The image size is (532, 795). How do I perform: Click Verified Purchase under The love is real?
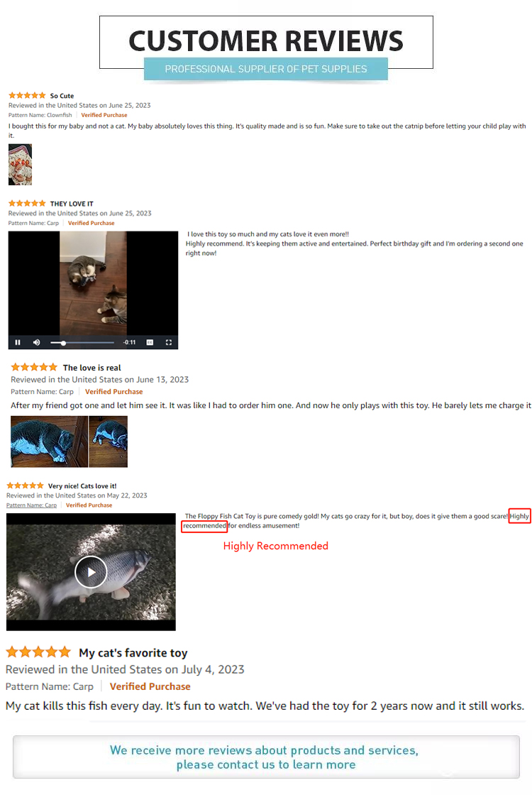(114, 391)
